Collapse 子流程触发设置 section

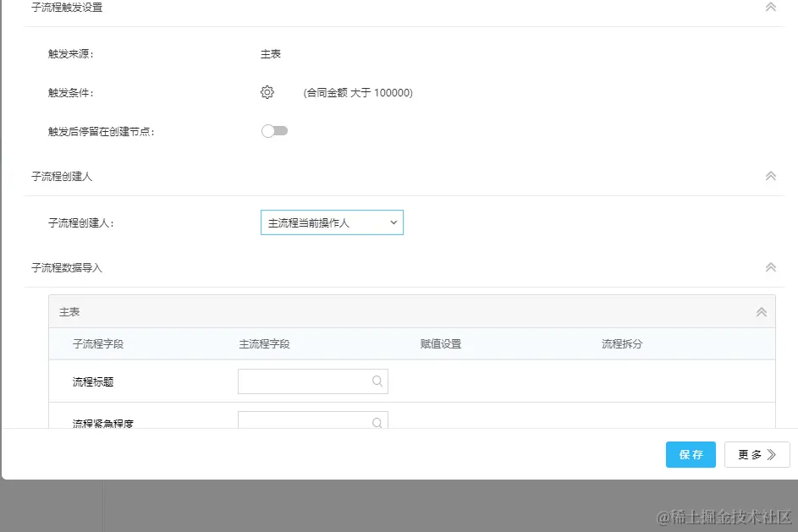click(x=771, y=7)
